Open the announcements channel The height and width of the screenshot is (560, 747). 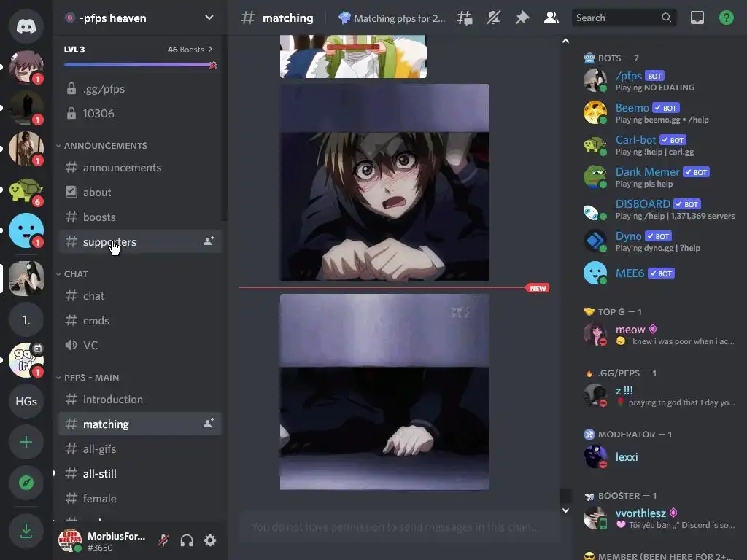click(x=140, y=168)
